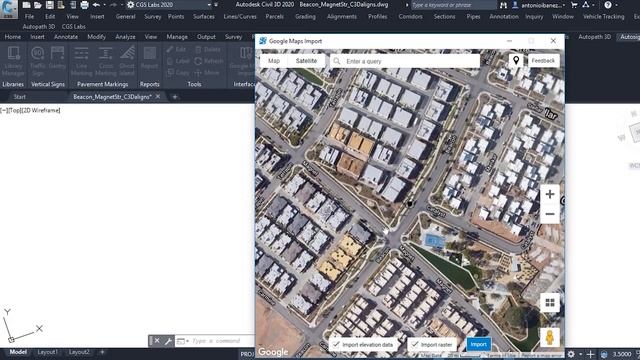
Task: Click the Move tool in Tools panel
Action: click(207, 73)
